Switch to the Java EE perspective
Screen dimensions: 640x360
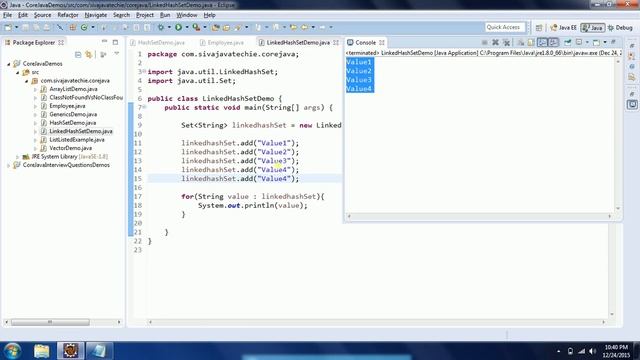(x=563, y=27)
